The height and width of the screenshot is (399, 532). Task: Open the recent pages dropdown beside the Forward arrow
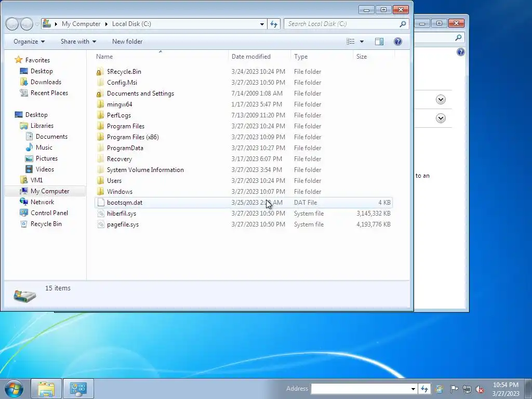click(x=37, y=24)
